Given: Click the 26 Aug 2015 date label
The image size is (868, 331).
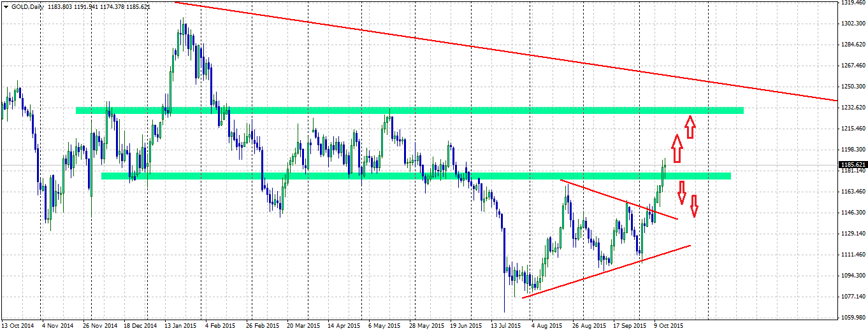Looking at the screenshot, I should pos(590,325).
